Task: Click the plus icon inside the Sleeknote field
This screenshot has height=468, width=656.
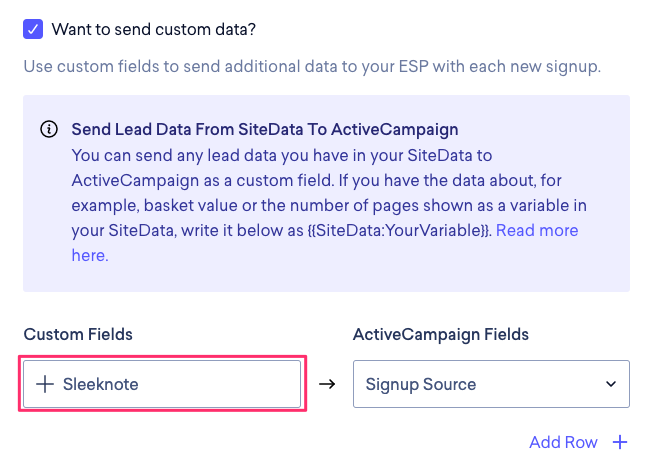Action: pos(46,384)
